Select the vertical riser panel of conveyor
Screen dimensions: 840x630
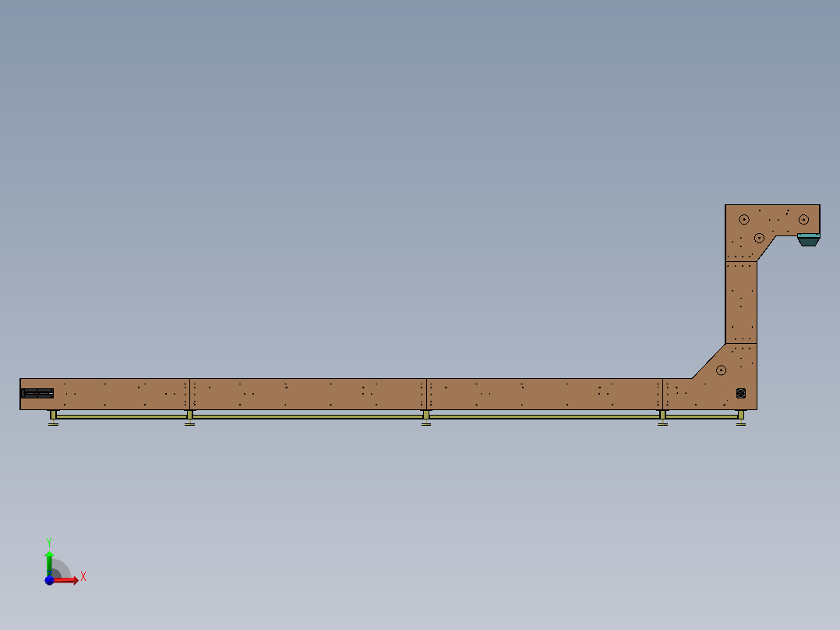[x=741, y=303]
